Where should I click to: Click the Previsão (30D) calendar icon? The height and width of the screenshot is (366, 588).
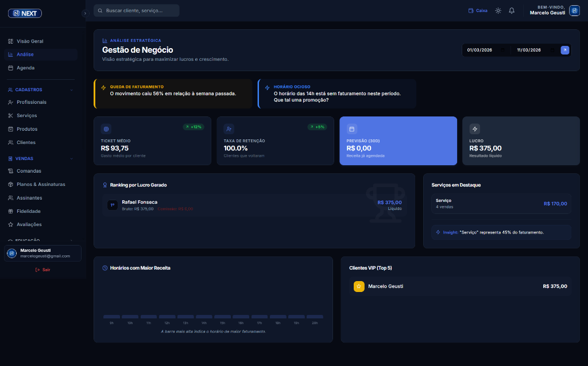pos(352,129)
